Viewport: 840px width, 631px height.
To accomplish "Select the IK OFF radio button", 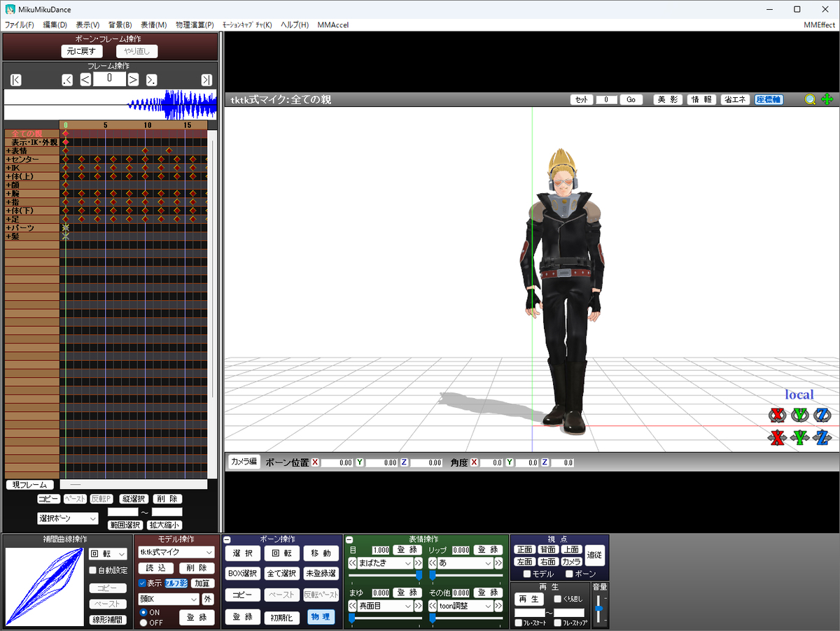I will (x=143, y=623).
